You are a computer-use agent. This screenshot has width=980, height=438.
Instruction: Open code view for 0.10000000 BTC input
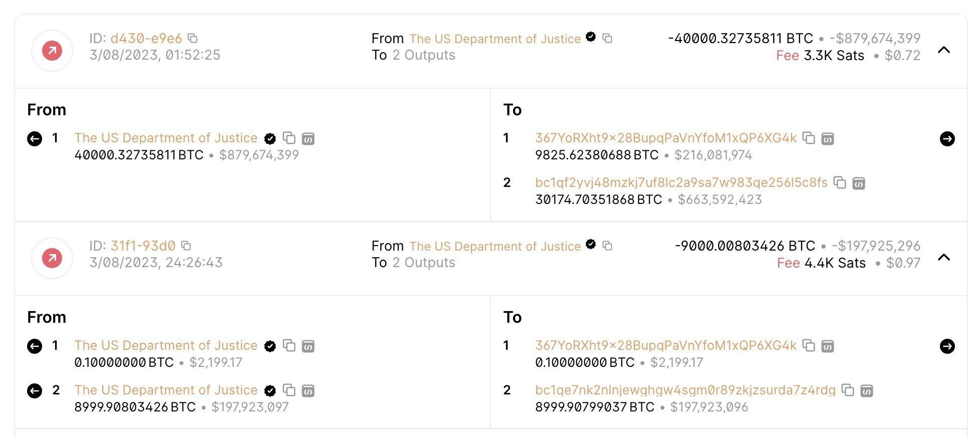pos(308,346)
